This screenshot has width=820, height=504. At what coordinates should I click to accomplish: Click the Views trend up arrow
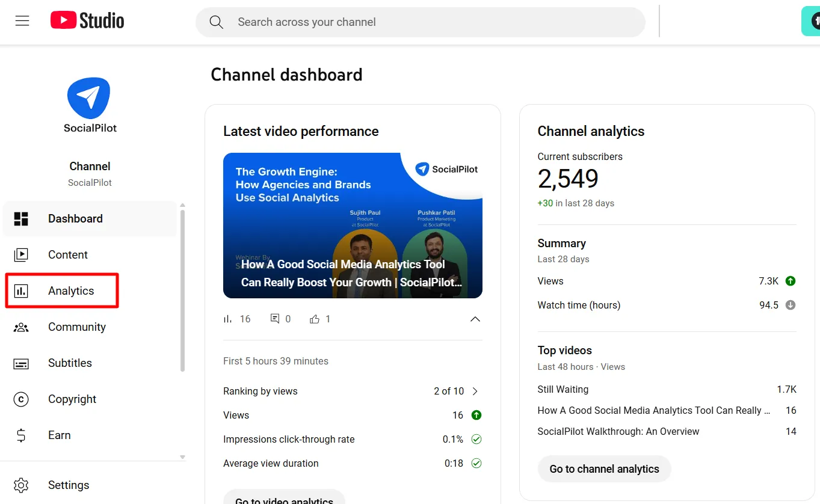(x=476, y=415)
